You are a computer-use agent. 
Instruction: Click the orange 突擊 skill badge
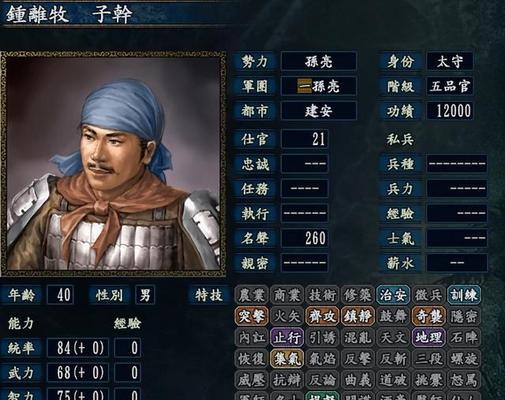coord(251,316)
